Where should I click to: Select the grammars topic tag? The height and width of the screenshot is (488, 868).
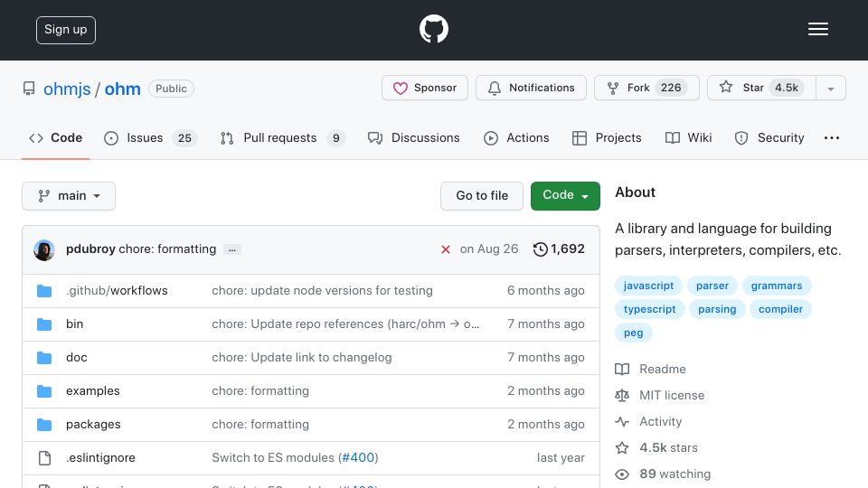point(776,286)
